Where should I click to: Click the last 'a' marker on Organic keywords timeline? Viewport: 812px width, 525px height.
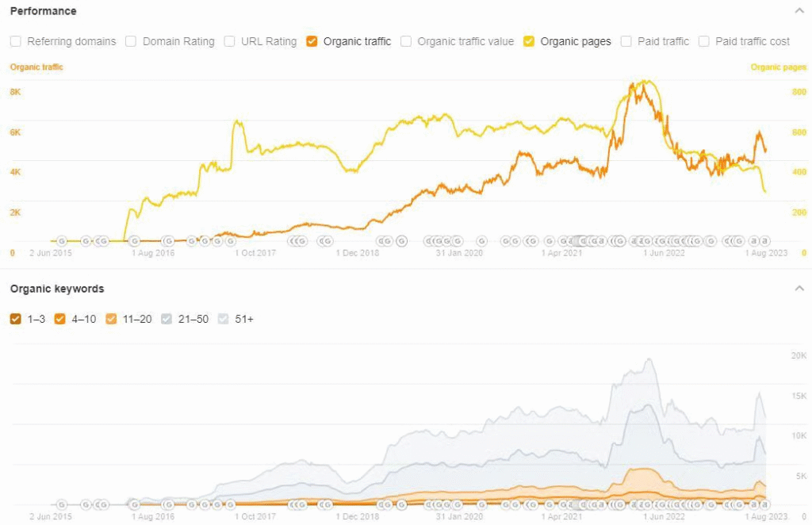click(764, 504)
